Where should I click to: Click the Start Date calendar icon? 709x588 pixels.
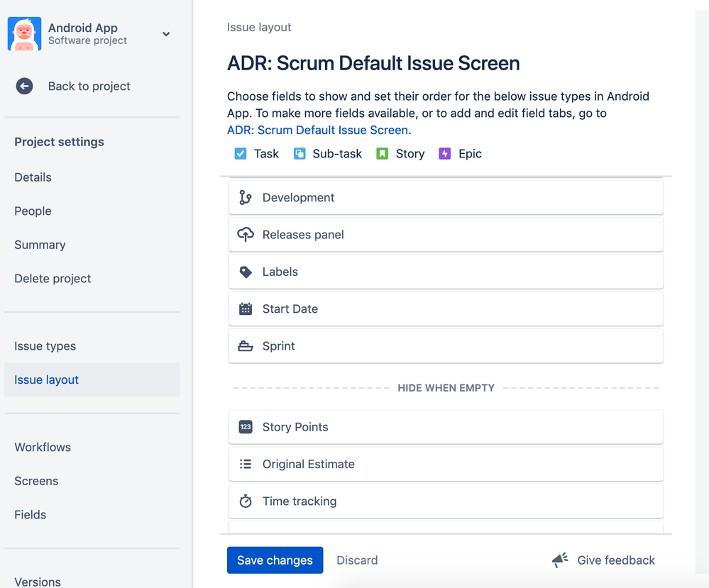[x=246, y=309]
